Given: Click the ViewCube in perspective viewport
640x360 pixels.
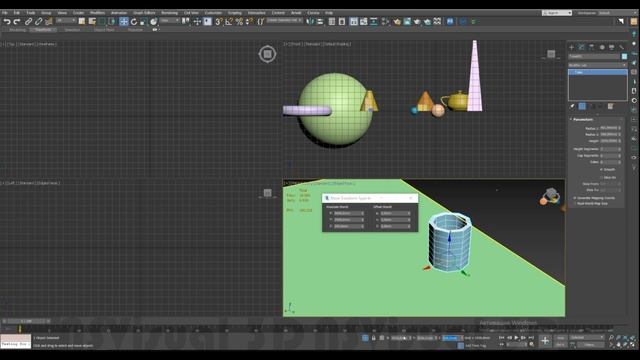Looking at the screenshot, I should pyautogui.click(x=550, y=196).
